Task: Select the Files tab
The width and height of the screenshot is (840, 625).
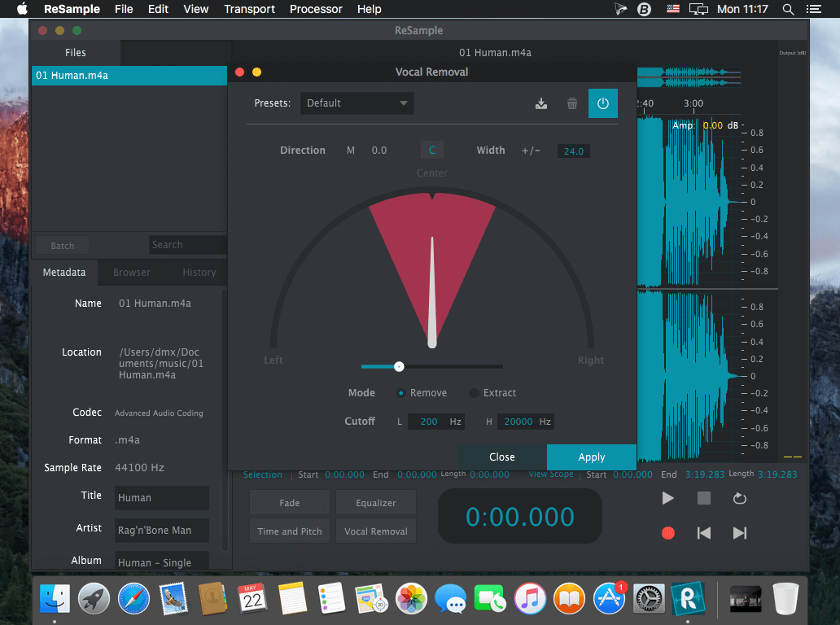Action: coord(76,52)
